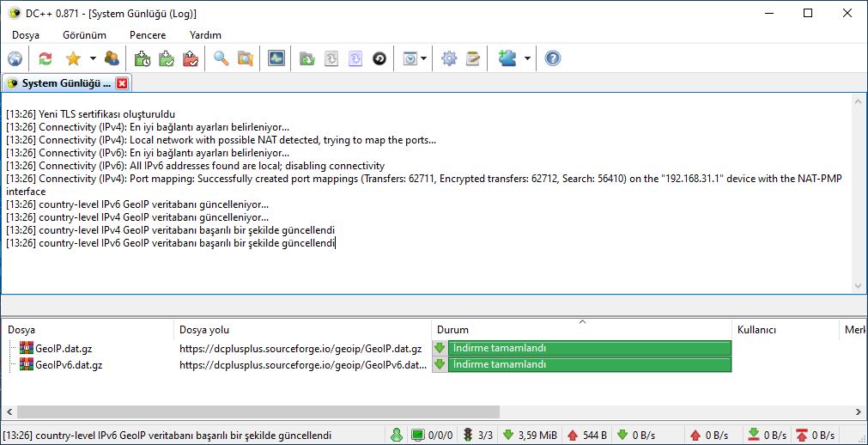
Task: Close the System Günlüğü tab
Action: point(122,83)
